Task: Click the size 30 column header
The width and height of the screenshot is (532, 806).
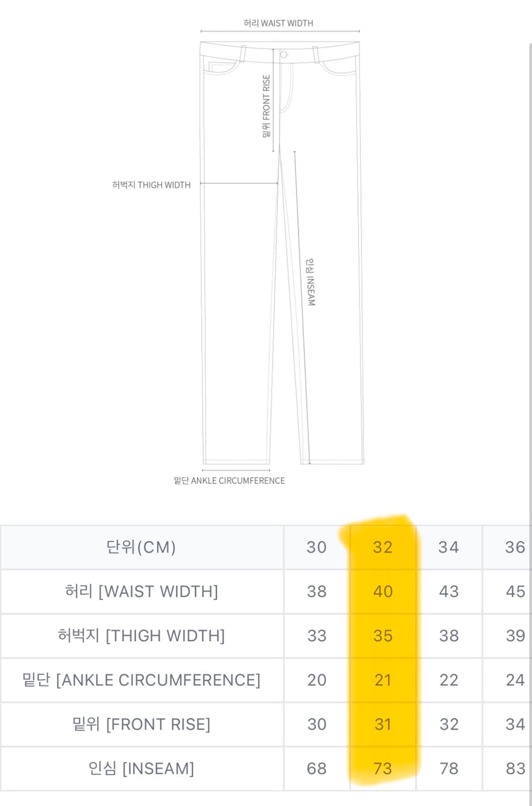Action: coord(317,547)
